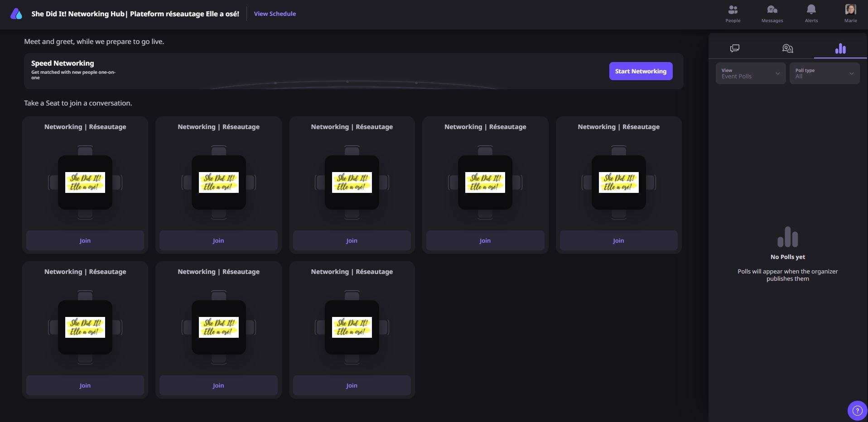Screen dimensions: 868x422
Task: Join the fifth table in top row
Action: coord(618,240)
